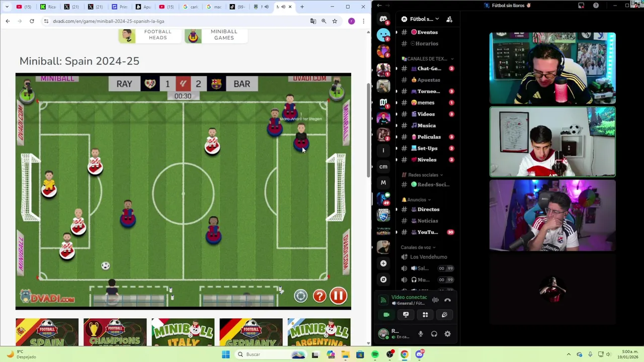Open the Spain Football Heads game thumbnail
The image size is (644, 362).
coord(47,332)
